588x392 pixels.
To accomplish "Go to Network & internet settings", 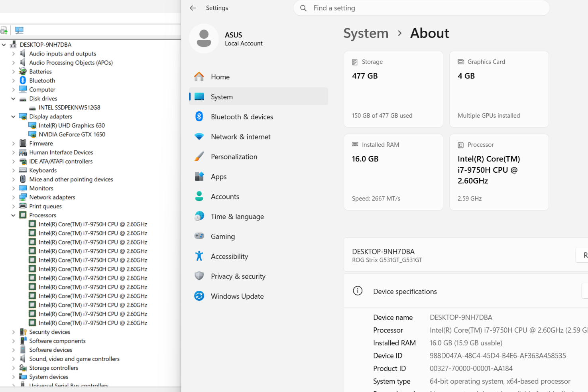I will [258, 136].
